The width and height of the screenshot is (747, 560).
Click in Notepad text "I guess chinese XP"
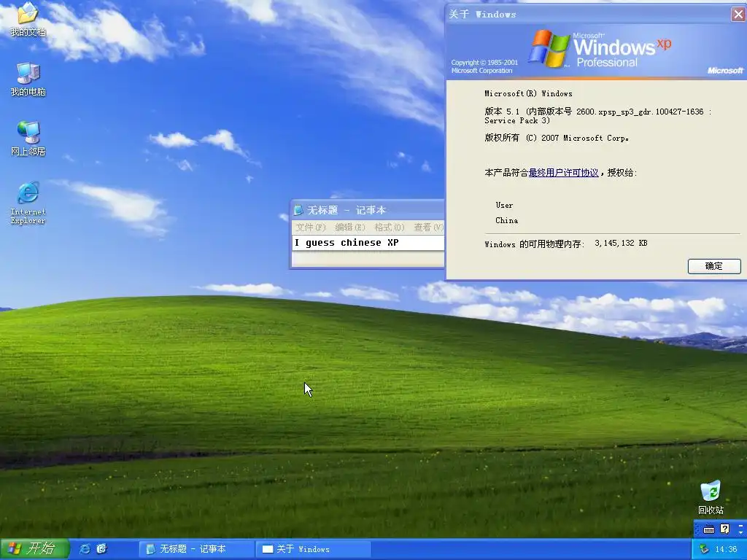347,243
